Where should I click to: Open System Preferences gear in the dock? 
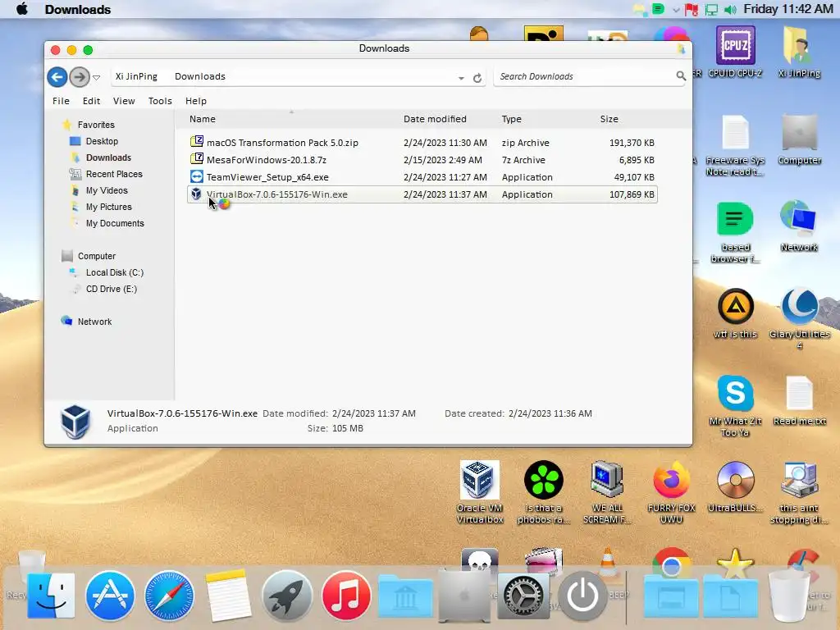(523, 596)
